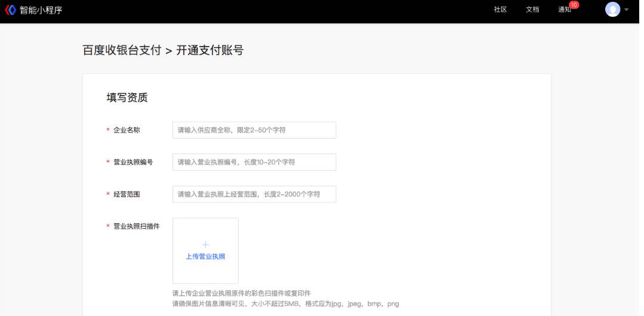Open the 通知 notifications menu

click(x=565, y=10)
